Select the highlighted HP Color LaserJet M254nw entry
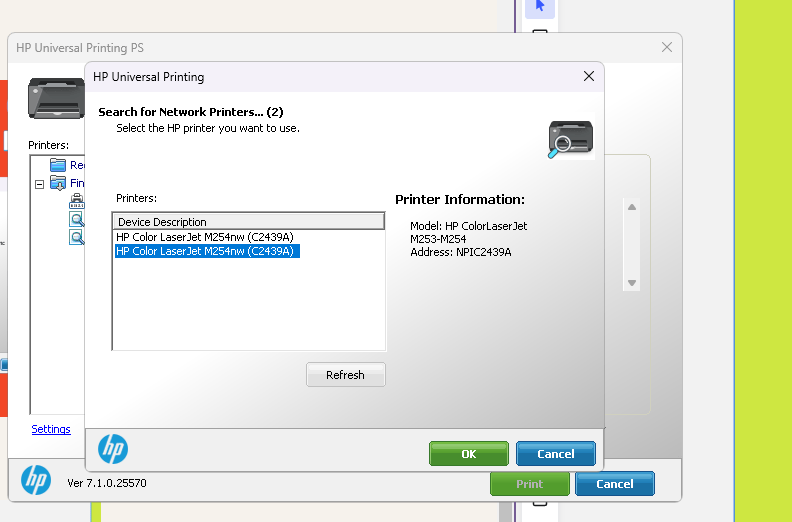The image size is (792, 522). 207,251
